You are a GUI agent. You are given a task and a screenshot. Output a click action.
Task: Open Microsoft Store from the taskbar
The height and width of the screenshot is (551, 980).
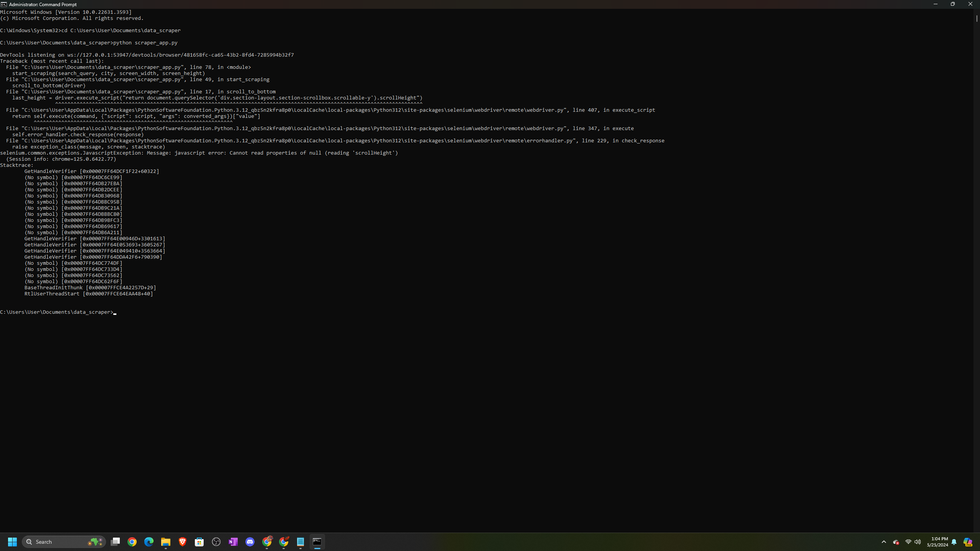(x=199, y=542)
